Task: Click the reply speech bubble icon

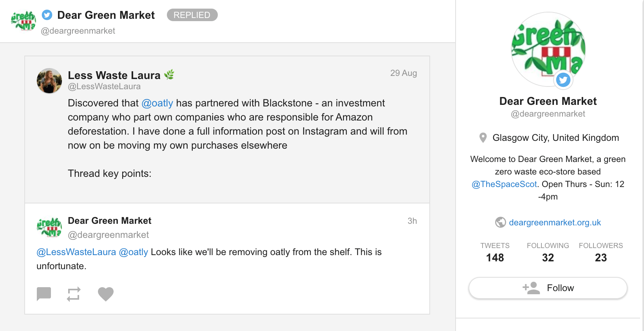Action: (x=44, y=294)
